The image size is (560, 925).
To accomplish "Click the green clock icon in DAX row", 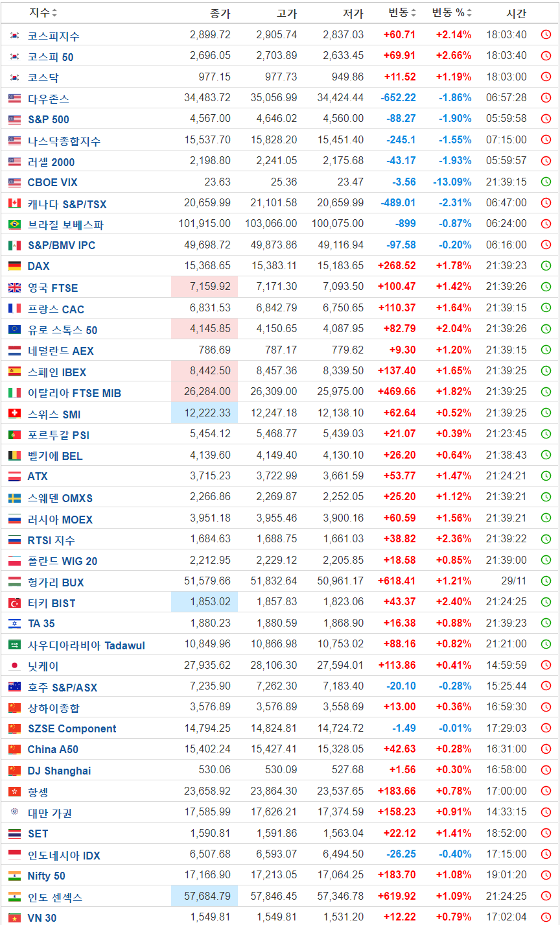I will pos(546,266).
